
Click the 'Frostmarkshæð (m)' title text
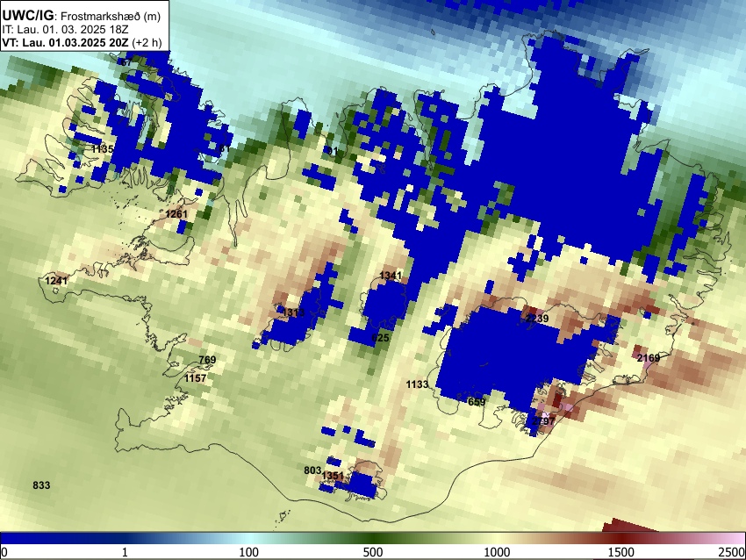pos(111,16)
